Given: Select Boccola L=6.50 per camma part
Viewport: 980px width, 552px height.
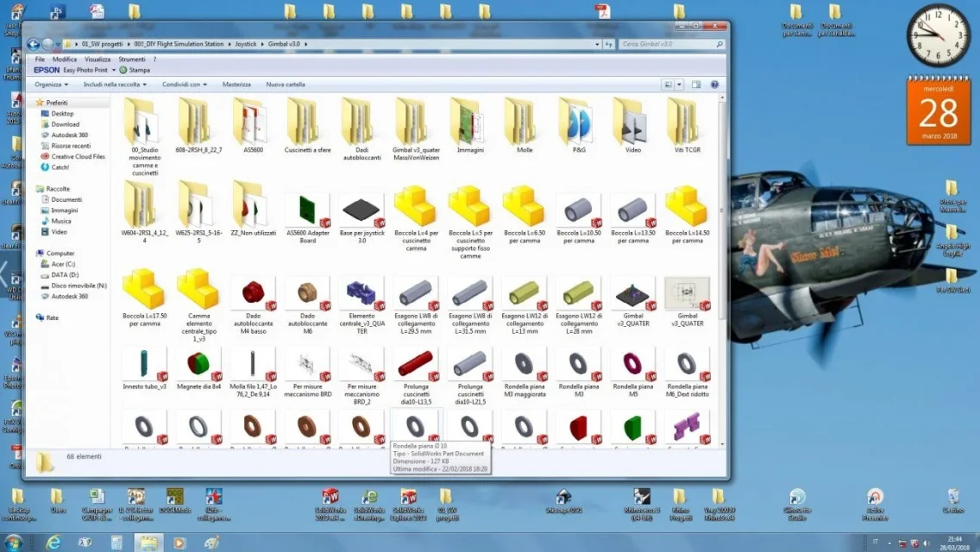Looking at the screenshot, I should pyautogui.click(x=525, y=216).
